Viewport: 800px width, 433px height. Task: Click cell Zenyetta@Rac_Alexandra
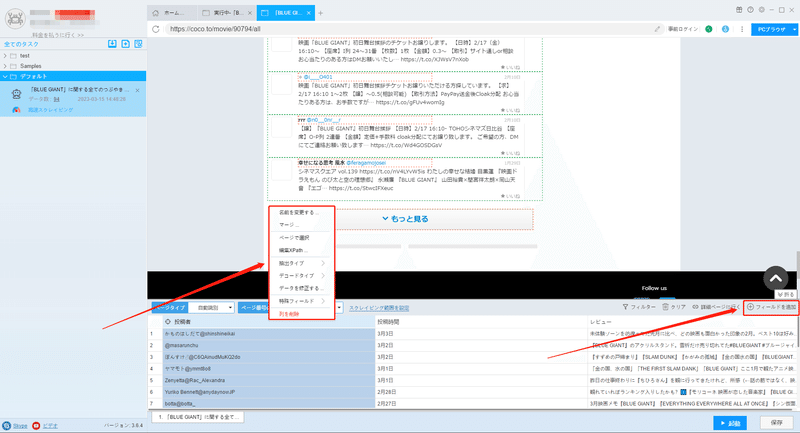click(269, 380)
